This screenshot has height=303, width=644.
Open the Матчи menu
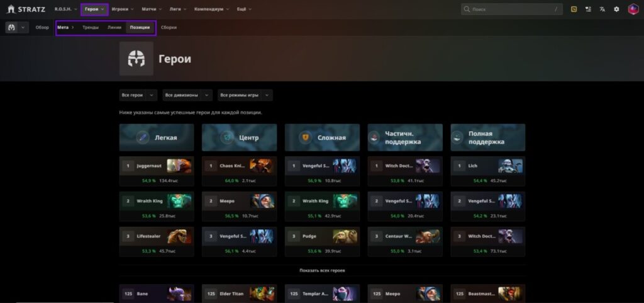[x=151, y=9]
